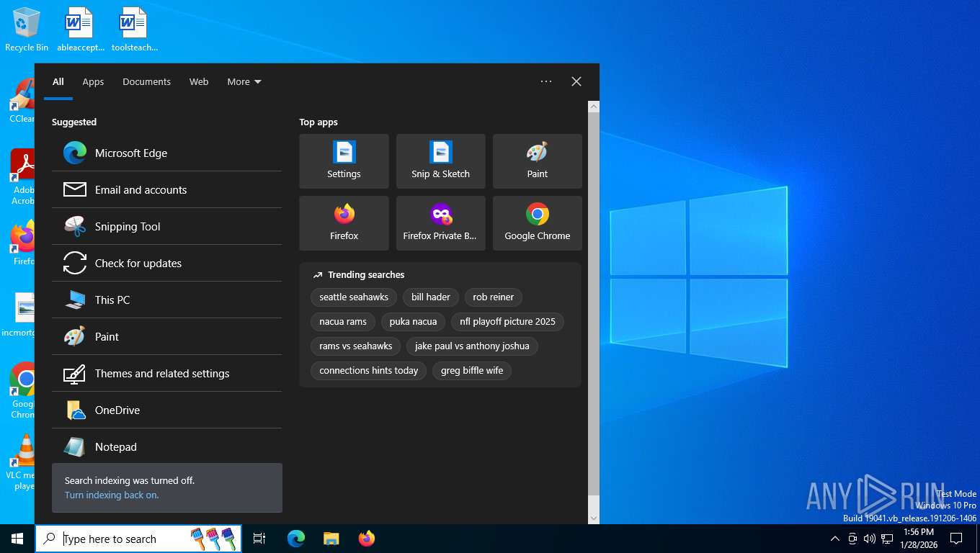Search trending 'bill hader'
Screen dimensions: 980x553
click(x=431, y=297)
